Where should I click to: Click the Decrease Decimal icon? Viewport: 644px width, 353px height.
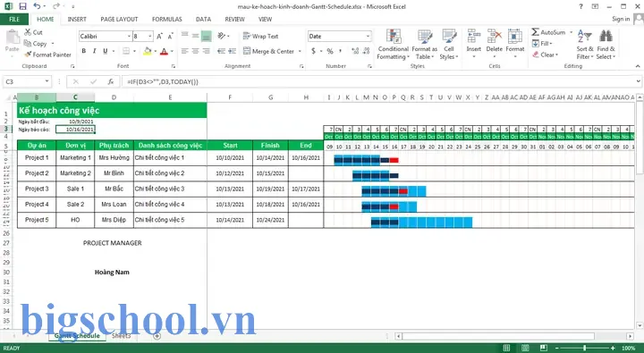point(366,51)
